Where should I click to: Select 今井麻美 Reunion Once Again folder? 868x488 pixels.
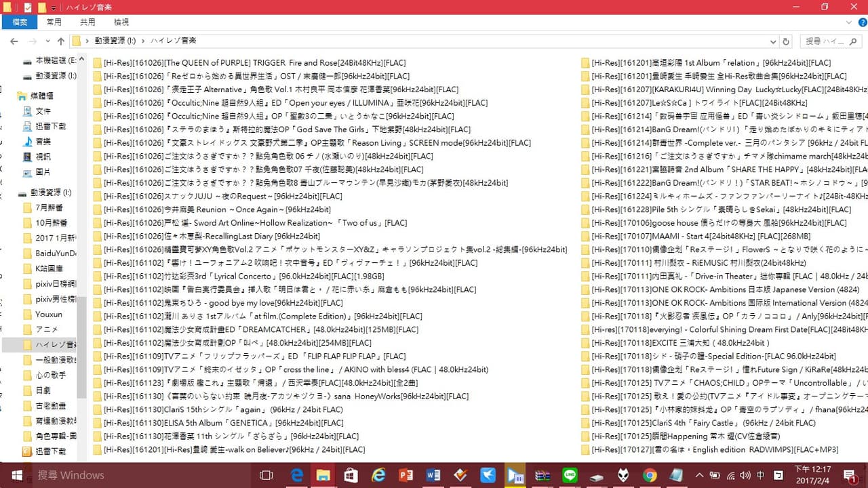click(212, 209)
